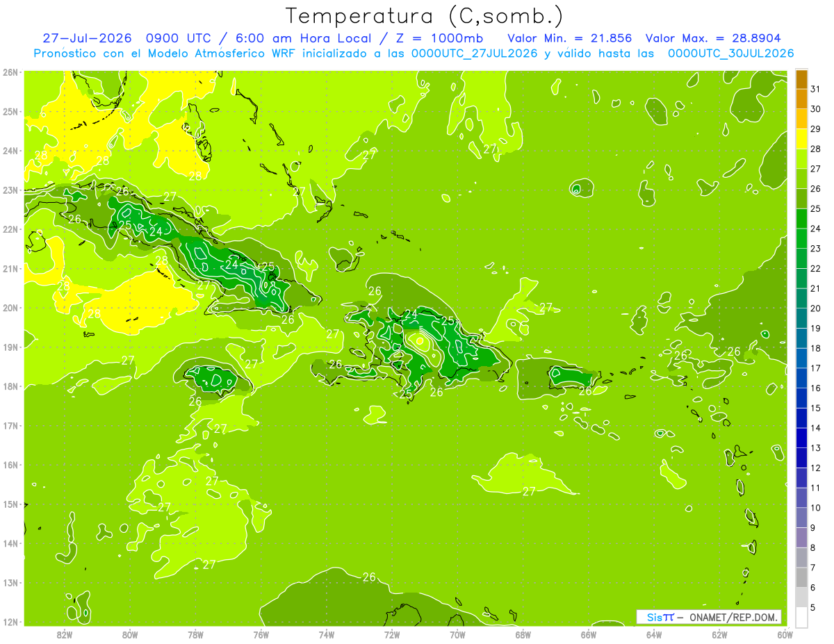
Task: Select the "24N" latitude label
Action: (x=10, y=151)
